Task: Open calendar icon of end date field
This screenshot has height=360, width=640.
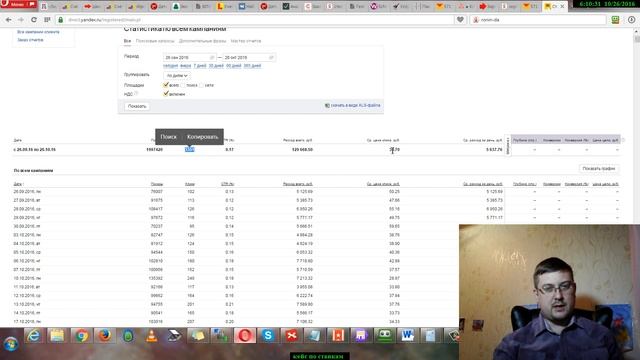Action: [271, 58]
